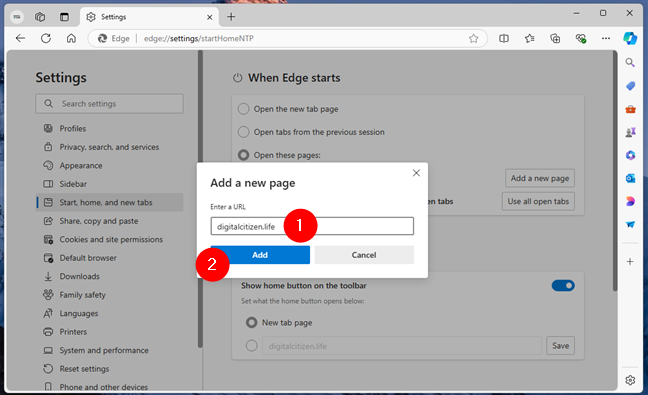Cancel the Add a new page dialog
Viewport: 648px width, 395px height.
[364, 255]
